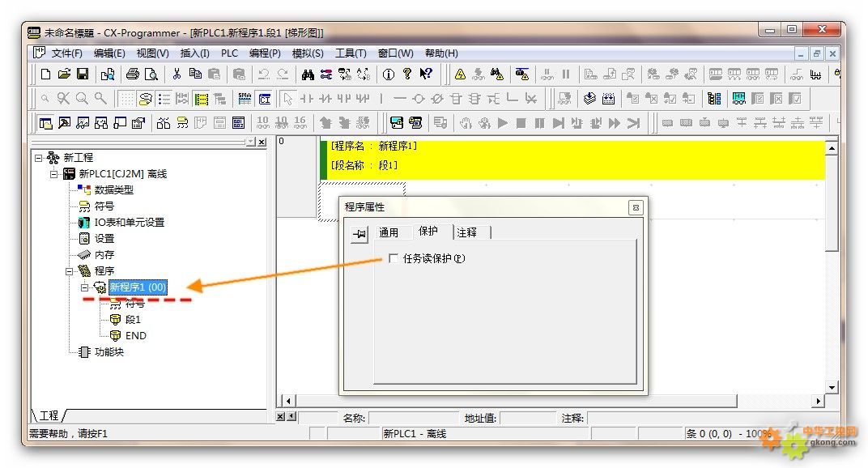Image resolution: width=868 pixels, height=468 pixels.
Task: Open the 窗口(W) menu
Action: [395, 53]
